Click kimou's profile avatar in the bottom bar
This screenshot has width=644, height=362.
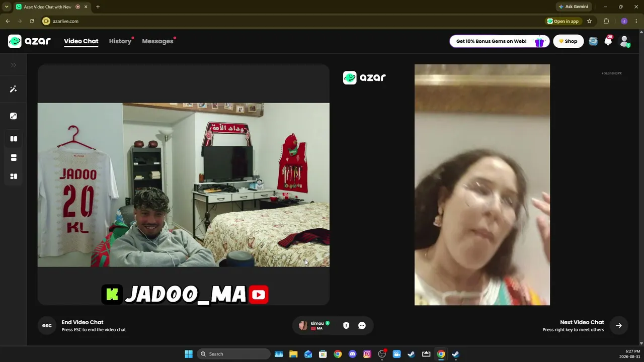303,325
